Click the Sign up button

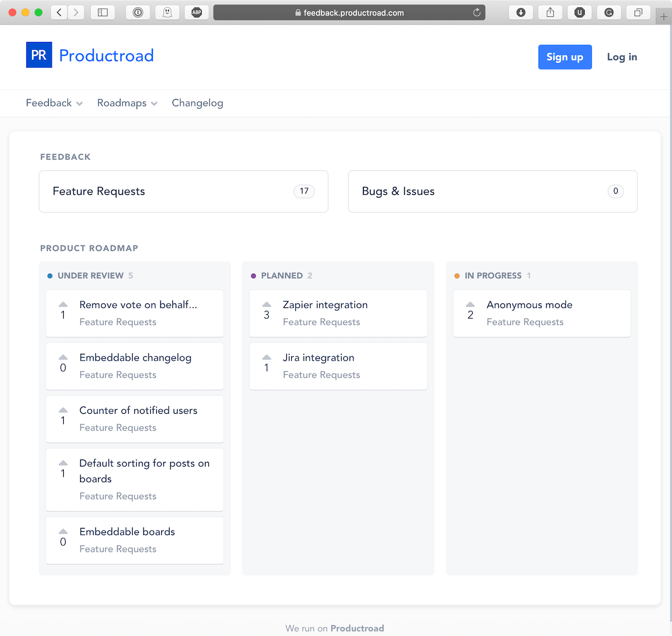[x=565, y=57]
